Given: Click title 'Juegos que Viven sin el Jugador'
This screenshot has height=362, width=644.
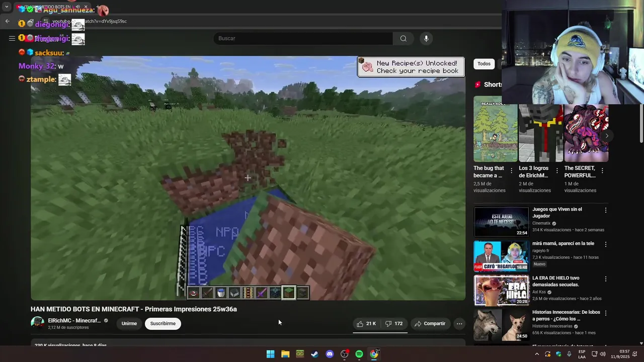Looking at the screenshot, I should point(557,213).
